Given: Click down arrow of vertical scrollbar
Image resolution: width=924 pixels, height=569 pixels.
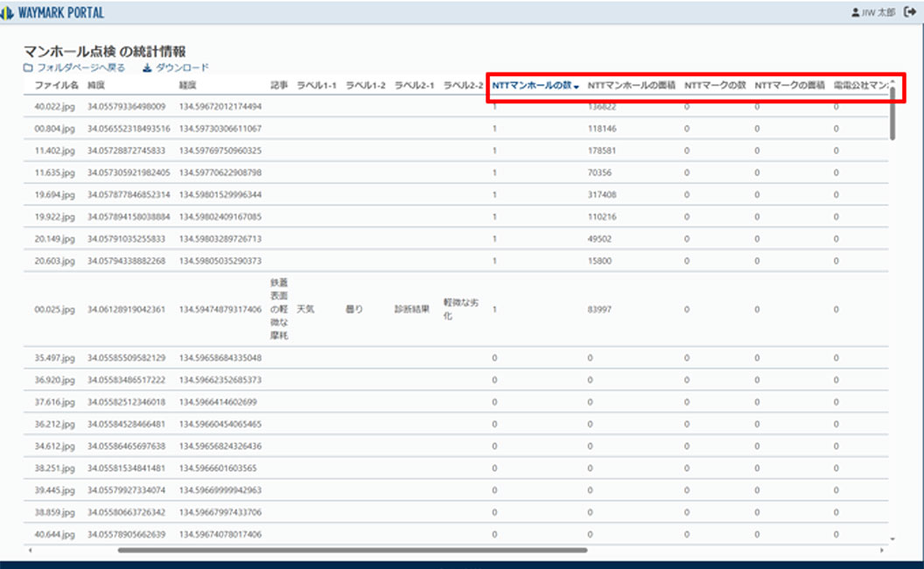Looking at the screenshot, I should tap(892, 539).
